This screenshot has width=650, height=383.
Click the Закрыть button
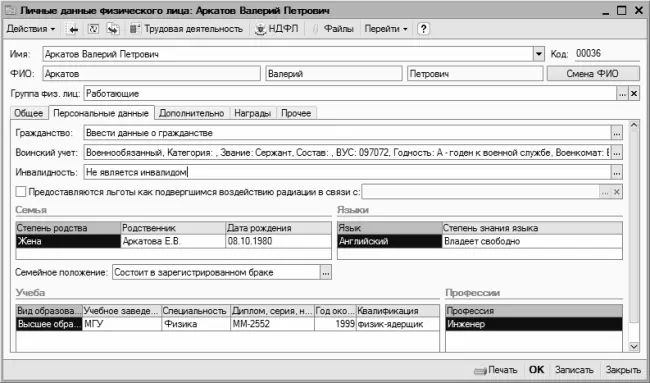(x=623, y=370)
